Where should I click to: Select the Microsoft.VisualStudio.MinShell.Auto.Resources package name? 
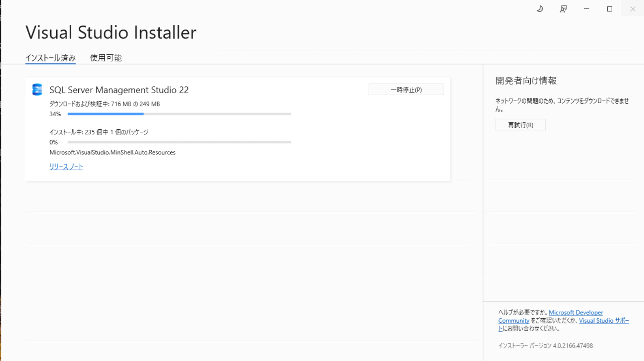[112, 153]
